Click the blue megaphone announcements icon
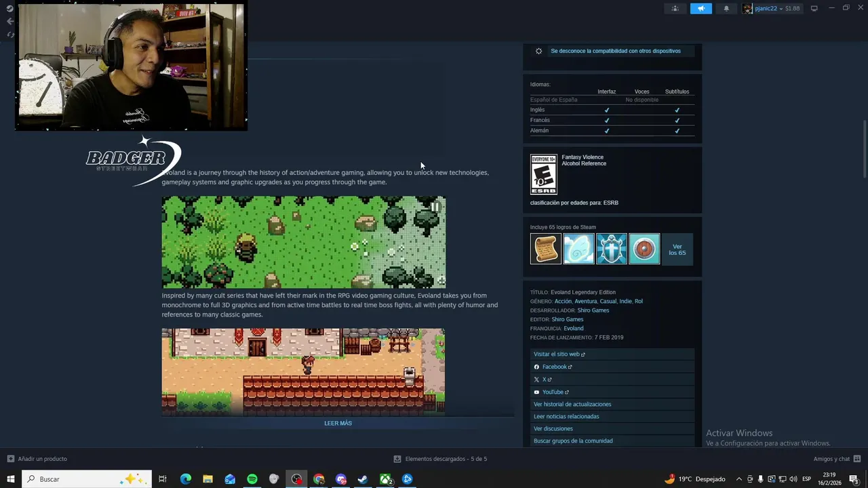 point(701,9)
